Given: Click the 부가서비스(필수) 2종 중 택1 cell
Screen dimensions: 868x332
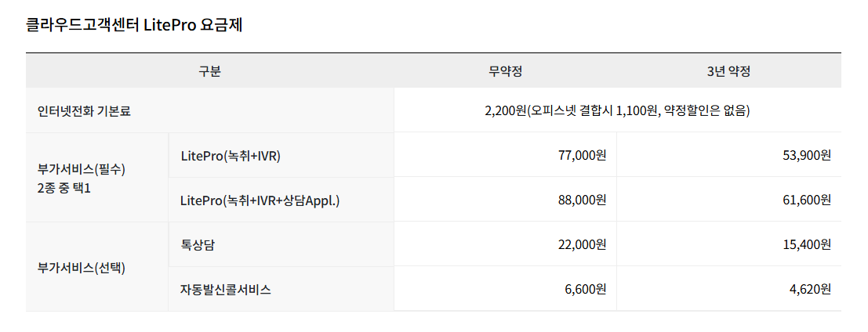Looking at the screenshot, I should click(x=81, y=179).
